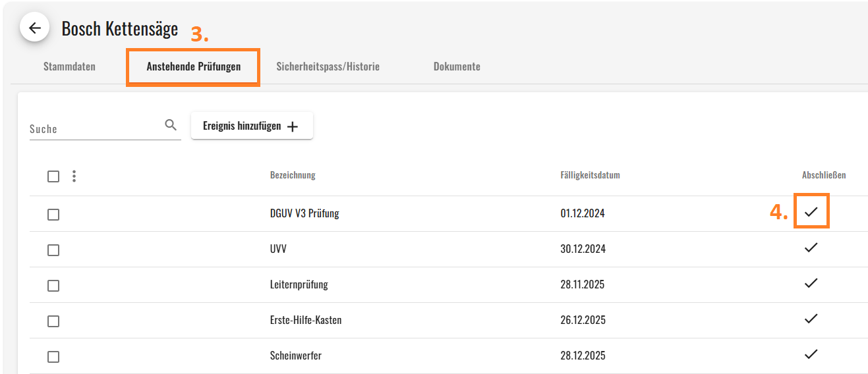Select the Erste-Hilfe-Kasten entry name
The image size is (868, 374).
point(306,320)
